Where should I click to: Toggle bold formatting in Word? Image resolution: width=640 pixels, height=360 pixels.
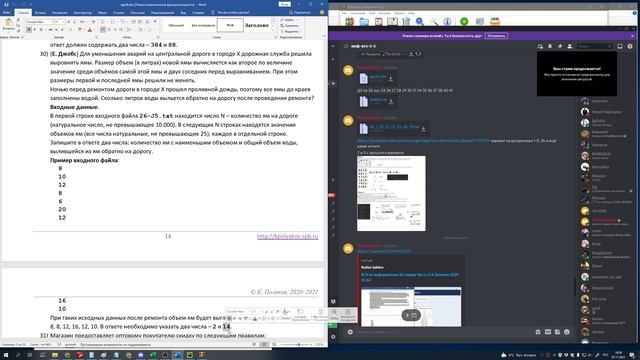click(29, 30)
